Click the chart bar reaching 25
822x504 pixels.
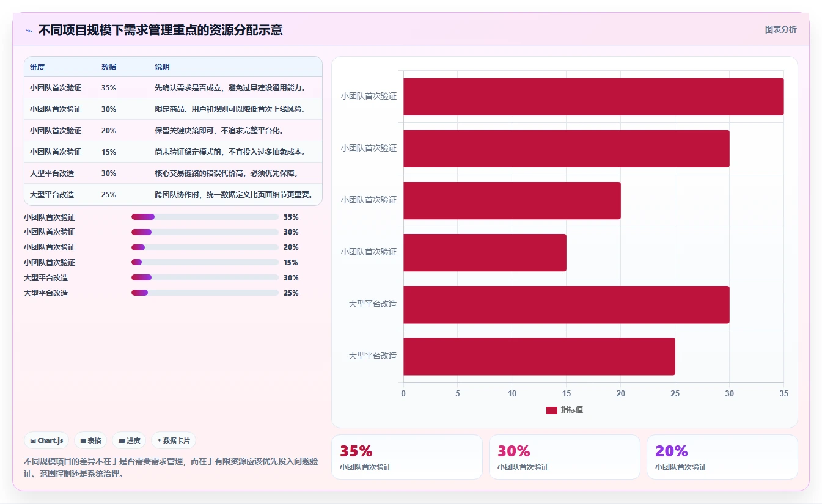(539, 356)
